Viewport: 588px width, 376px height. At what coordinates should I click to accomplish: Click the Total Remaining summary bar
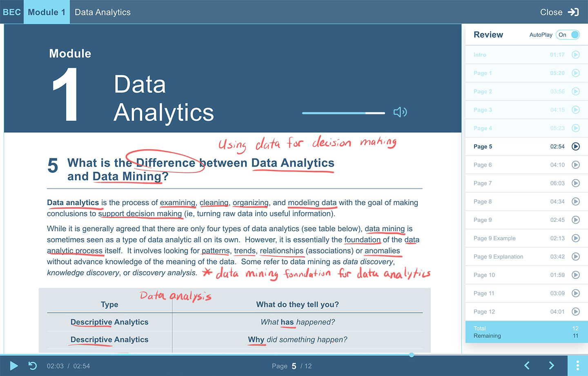[x=527, y=332]
